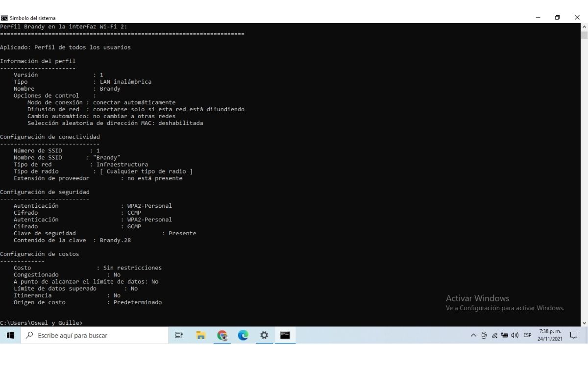588x392 pixels.
Task: Click the 'Configuración de seguridad' heading
Action: (45, 192)
